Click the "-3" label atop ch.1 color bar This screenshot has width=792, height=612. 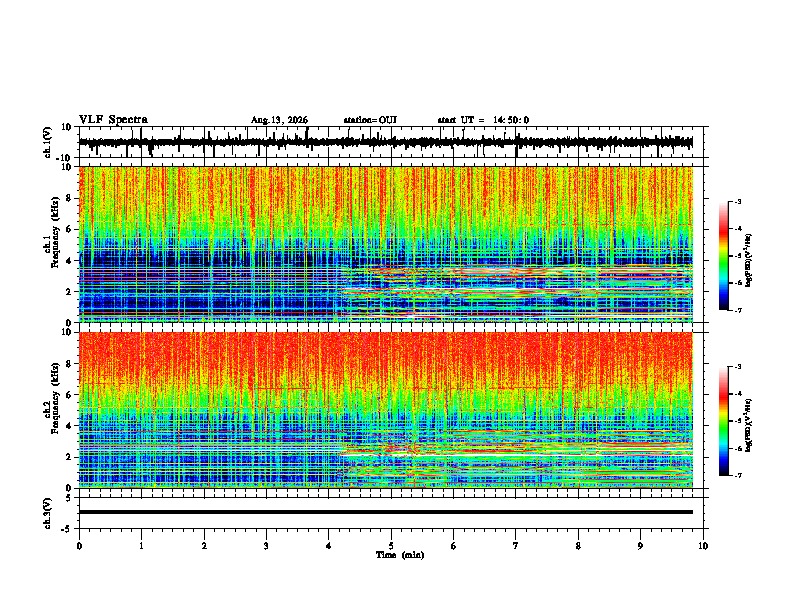coord(736,201)
